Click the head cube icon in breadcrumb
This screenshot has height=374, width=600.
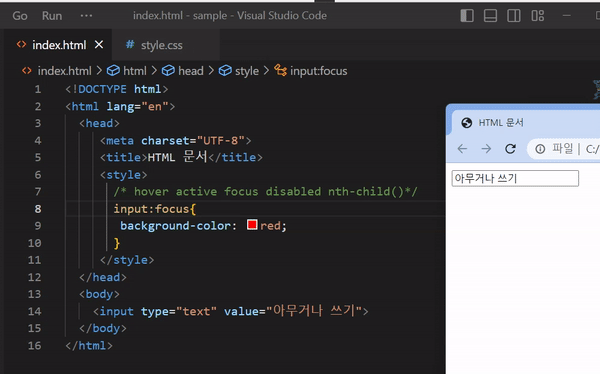click(168, 70)
